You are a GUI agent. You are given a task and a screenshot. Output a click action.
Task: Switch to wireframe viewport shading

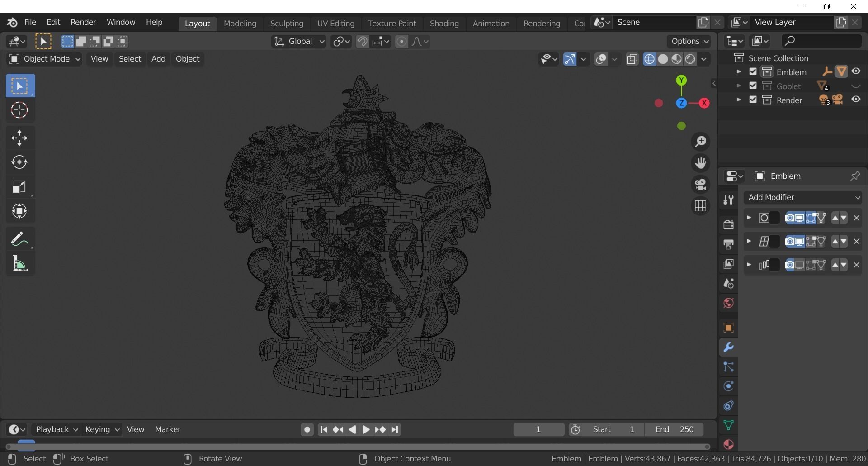click(x=649, y=59)
